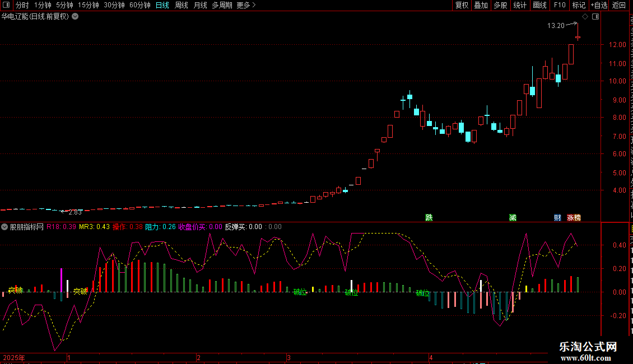
Task: Click the 叠加 overlay button
Action: click(x=481, y=5)
